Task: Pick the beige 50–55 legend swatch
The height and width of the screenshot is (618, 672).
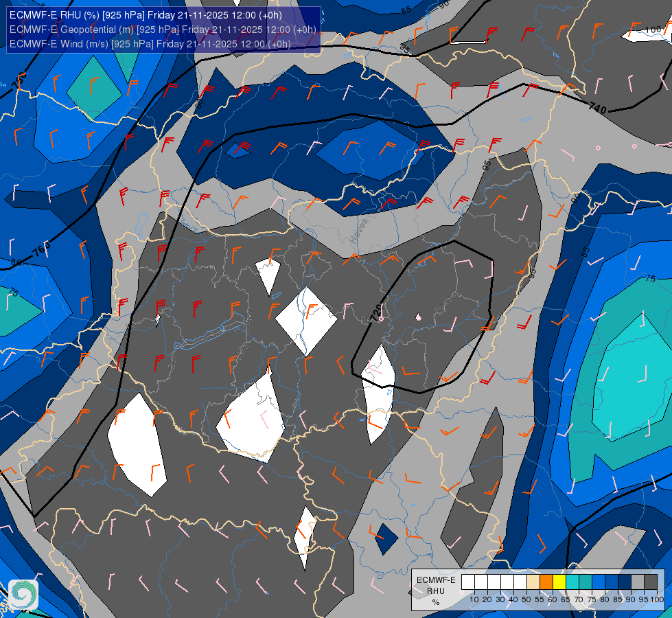Action: point(533,582)
